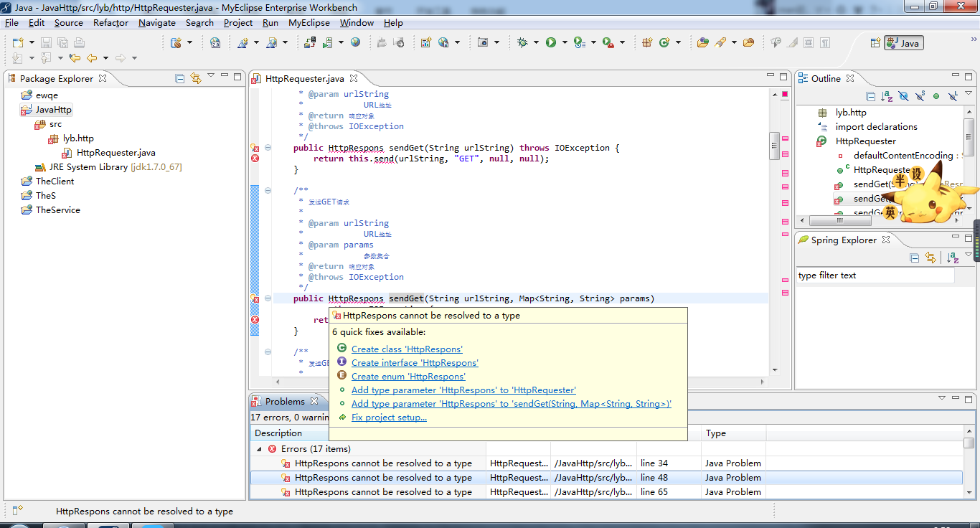Click the External Tools run icon
This screenshot has width=980, height=528.
[608, 43]
